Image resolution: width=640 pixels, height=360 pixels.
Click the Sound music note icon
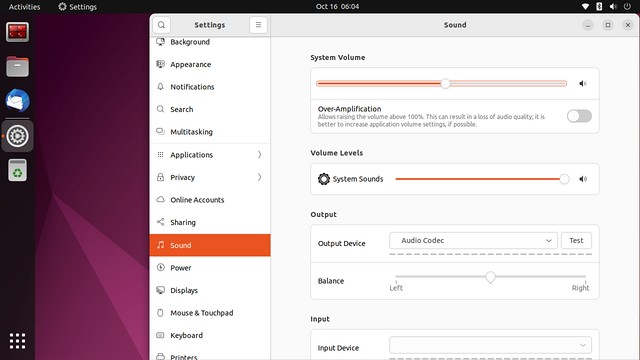[160, 245]
